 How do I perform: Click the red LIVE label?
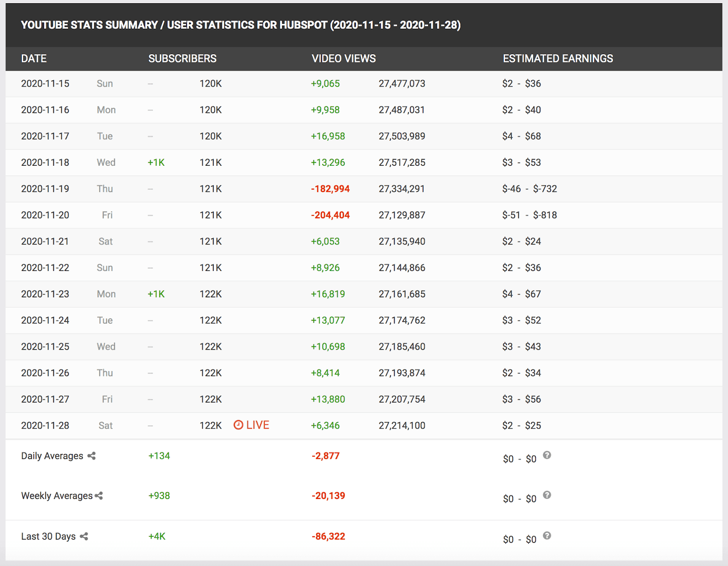tap(258, 425)
